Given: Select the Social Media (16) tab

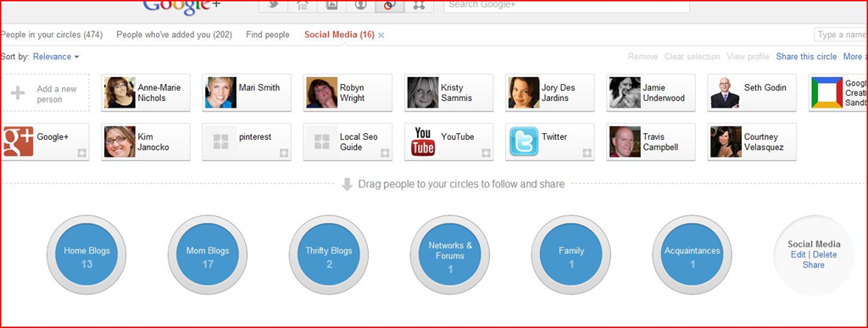Looking at the screenshot, I should point(339,35).
